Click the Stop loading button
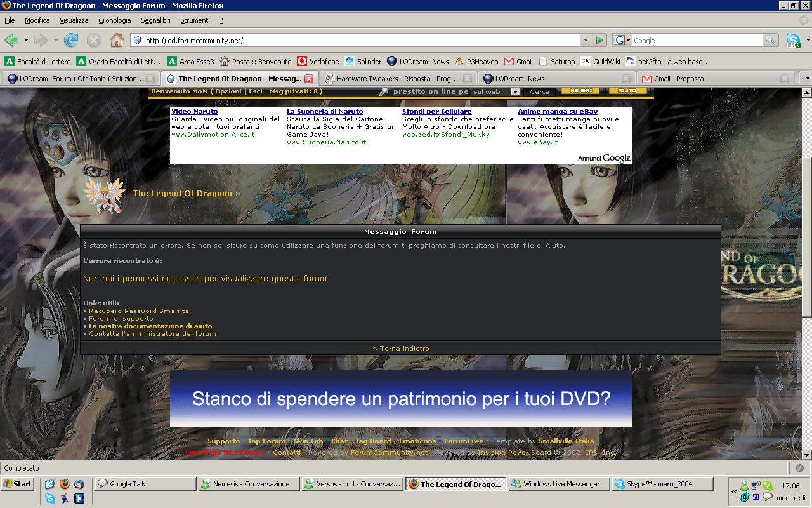This screenshot has height=508, width=812. click(94, 40)
